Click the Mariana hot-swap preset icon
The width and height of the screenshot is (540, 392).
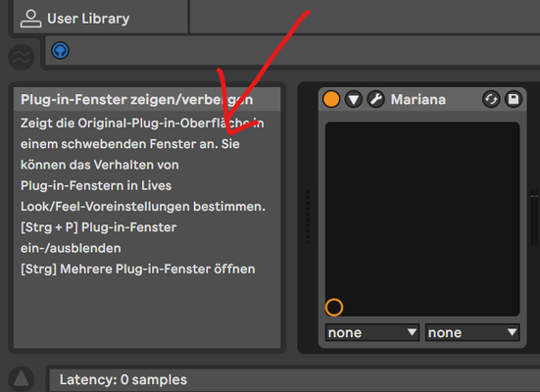pyautogui.click(x=491, y=99)
